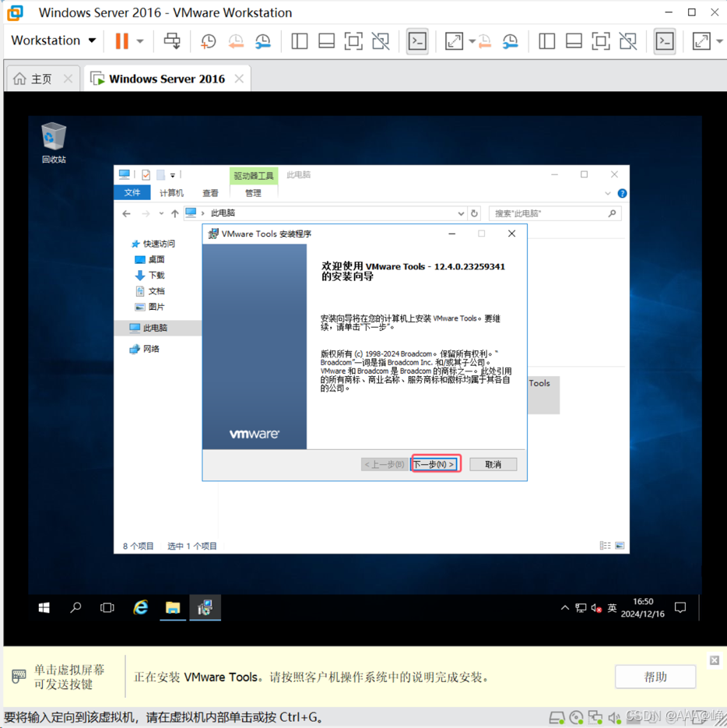
Task: Open the Action Center notification icon
Action: click(x=680, y=608)
